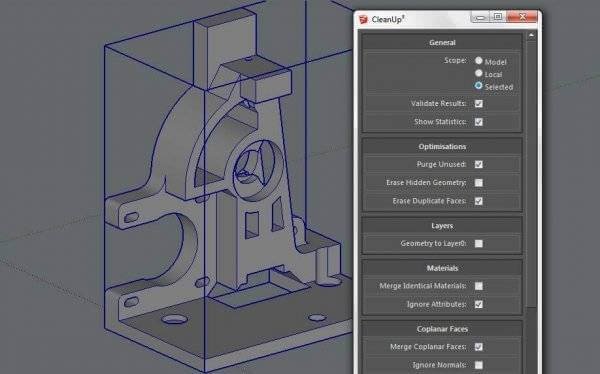Click the SketchUp icon in CleanUp title bar
600x374 pixels.
pos(363,19)
